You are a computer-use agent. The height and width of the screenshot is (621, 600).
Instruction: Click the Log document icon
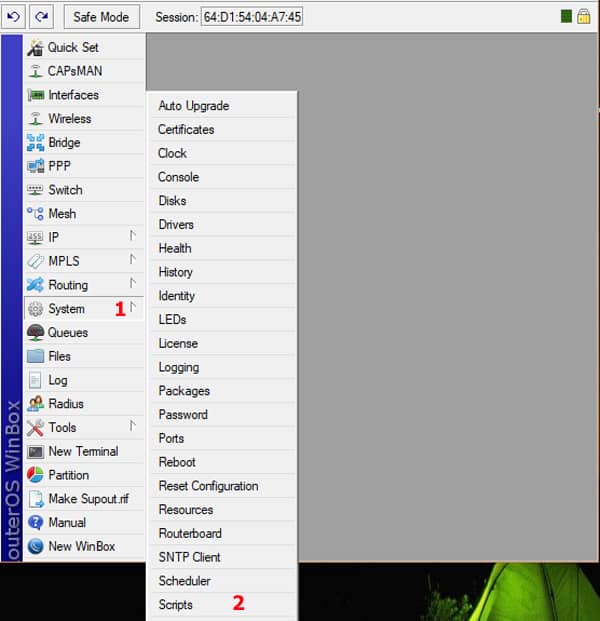[x=35, y=380]
